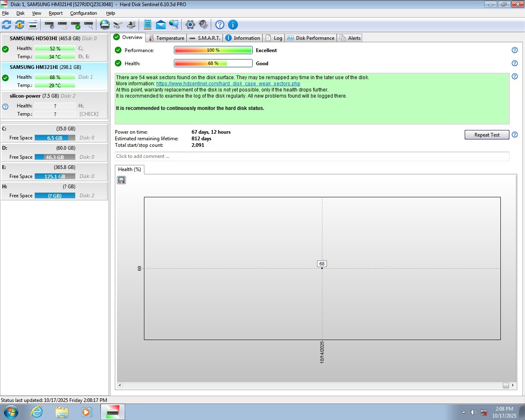Click the blue refresh arrows toolbar icon
The height and width of the screenshot is (420, 525).
click(x=7, y=25)
